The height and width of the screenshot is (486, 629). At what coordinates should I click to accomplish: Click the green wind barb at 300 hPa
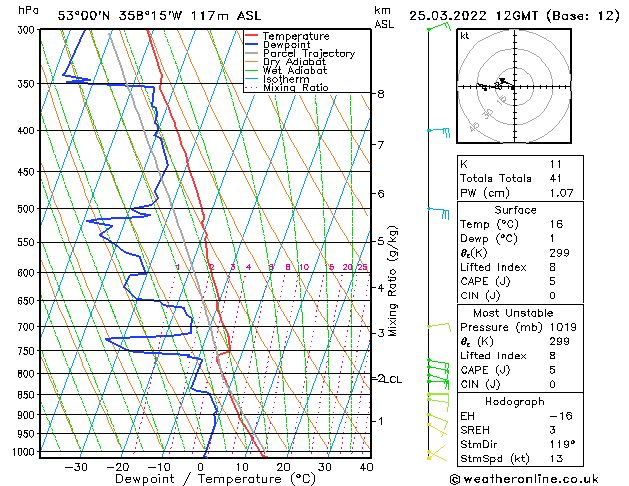click(439, 27)
